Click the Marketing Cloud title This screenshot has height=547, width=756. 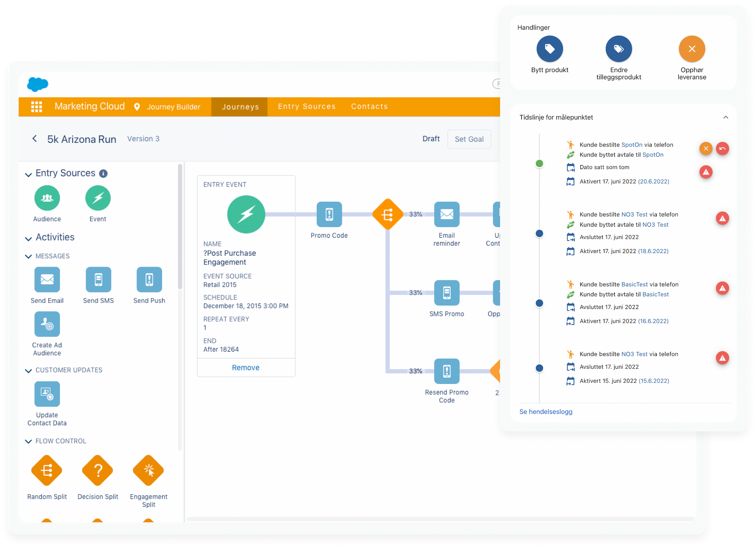90,106
